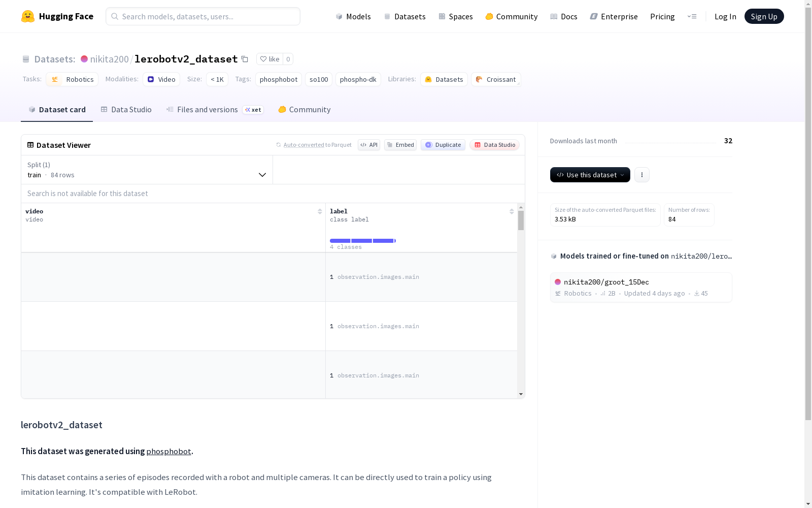Click the 'Search is not available' text

point(88,194)
